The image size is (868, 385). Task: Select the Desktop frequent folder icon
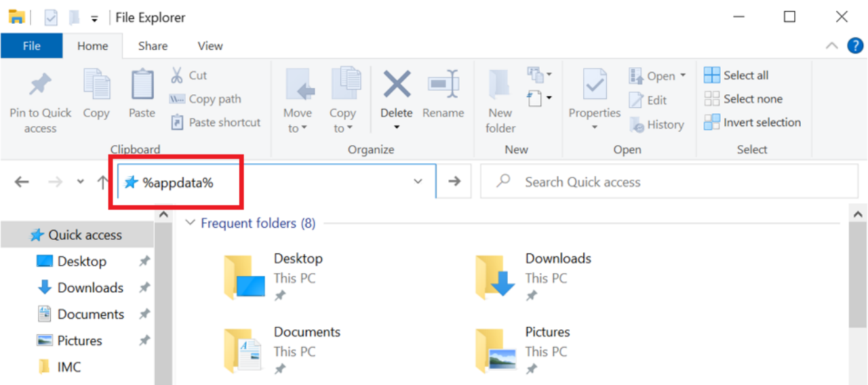click(x=244, y=277)
